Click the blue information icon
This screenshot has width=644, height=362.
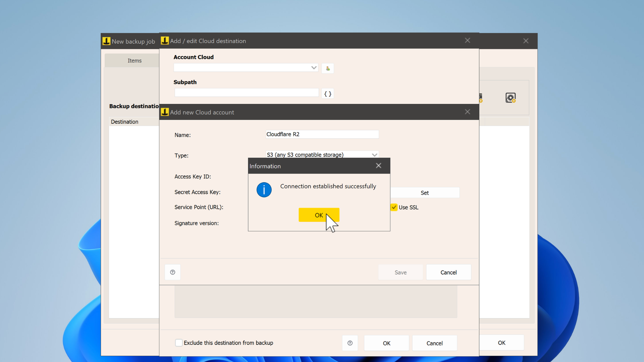coord(264,190)
